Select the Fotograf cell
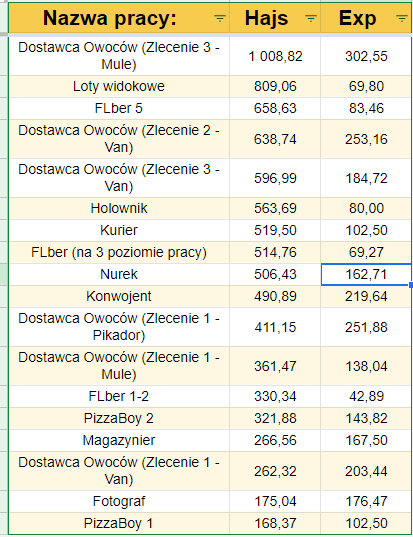This screenshot has height=537, width=413. point(119,501)
